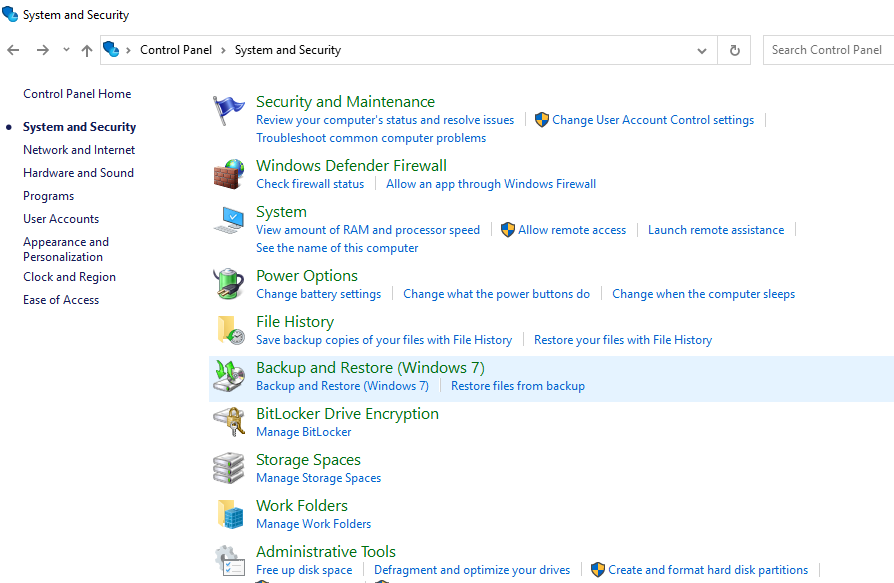Go up one level with up arrow

pos(87,50)
